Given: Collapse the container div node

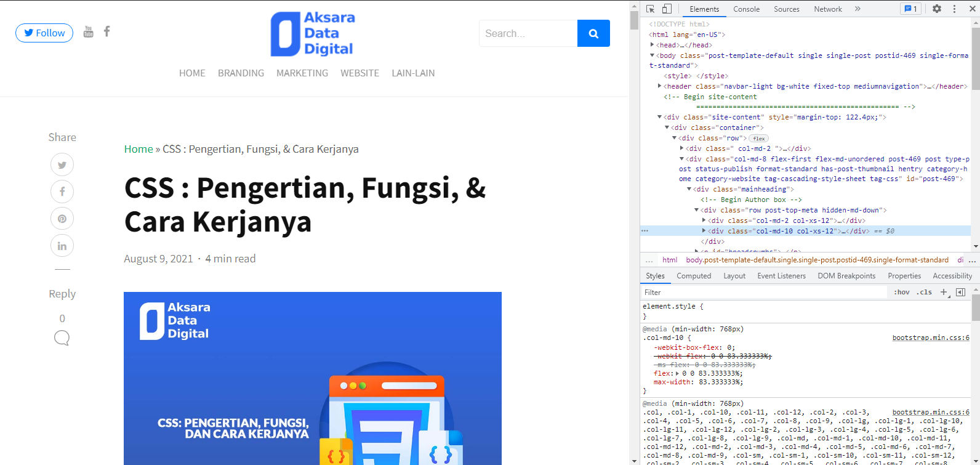Looking at the screenshot, I should [667, 127].
